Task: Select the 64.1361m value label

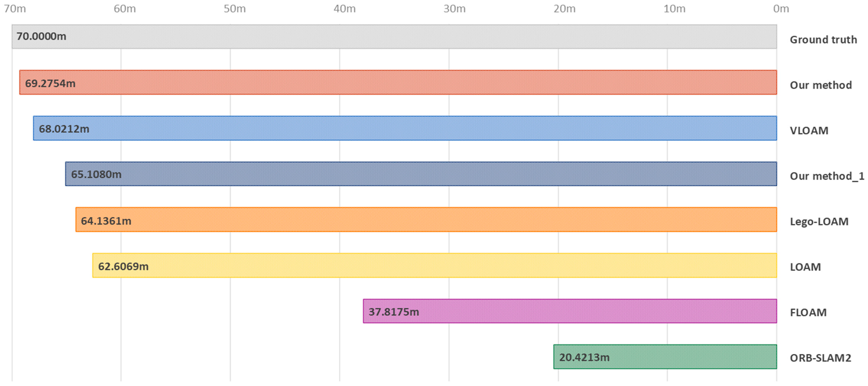Action: click(106, 221)
